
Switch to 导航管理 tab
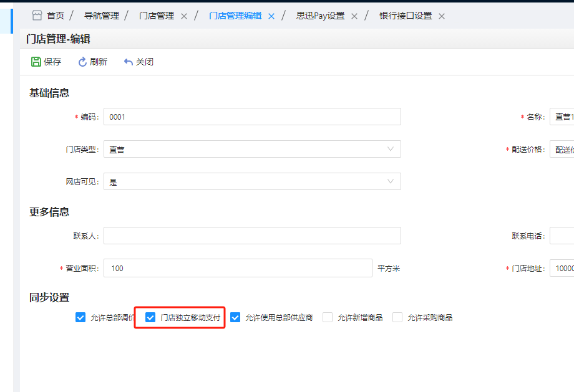point(102,16)
